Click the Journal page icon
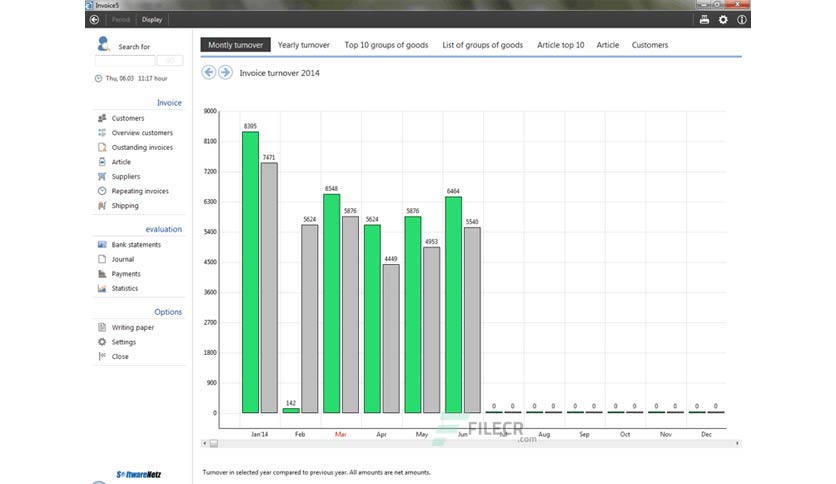Screen dimensions: 836x484 coord(102,259)
